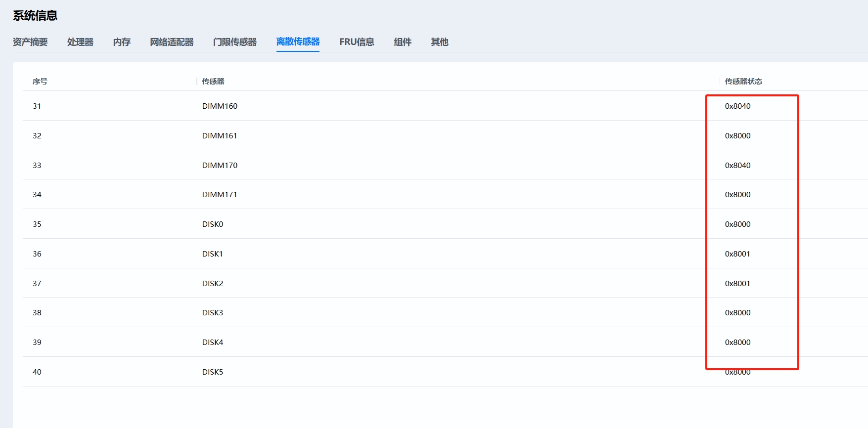Click the active 离散传感器 tab
This screenshot has width=868, height=428.
[298, 42]
